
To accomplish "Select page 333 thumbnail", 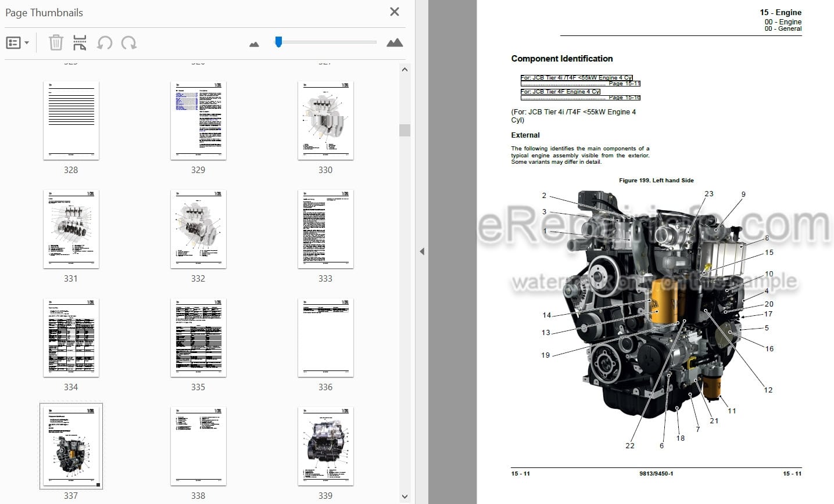I will tap(325, 229).
